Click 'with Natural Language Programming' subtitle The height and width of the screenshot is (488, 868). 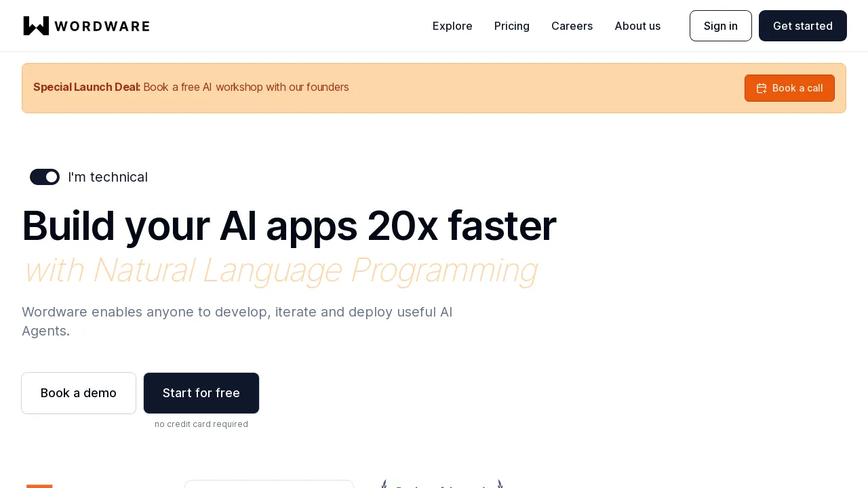tap(280, 270)
